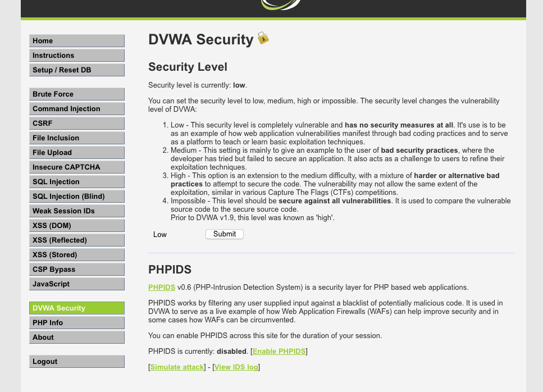This screenshot has height=392, width=543.
Task: Go to Setup / Reset DB
Action: coord(77,70)
